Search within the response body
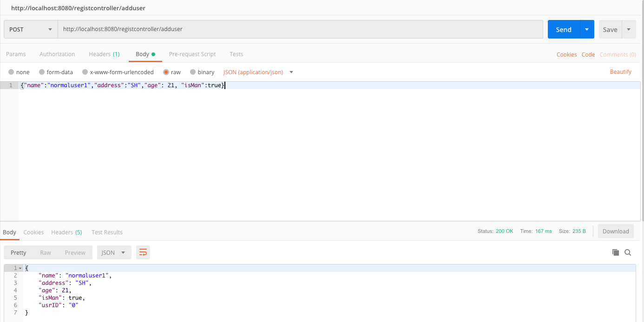Image resolution: width=644 pixels, height=322 pixels. point(628,252)
